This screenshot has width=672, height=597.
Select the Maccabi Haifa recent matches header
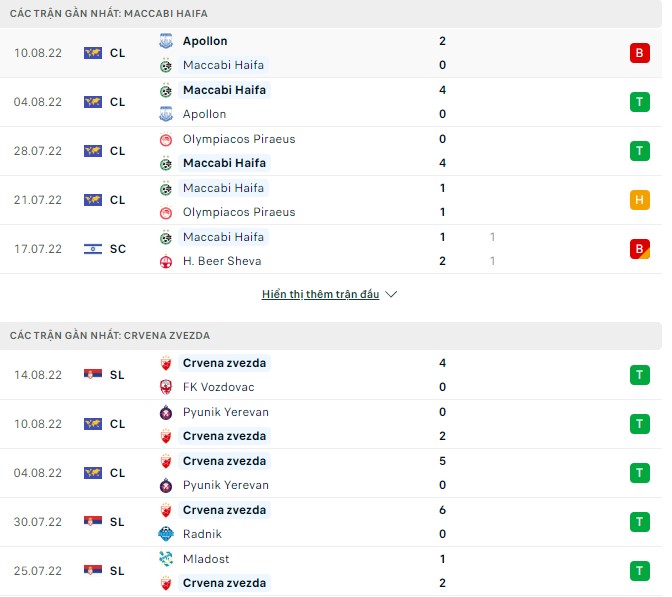pyautogui.click(x=109, y=13)
